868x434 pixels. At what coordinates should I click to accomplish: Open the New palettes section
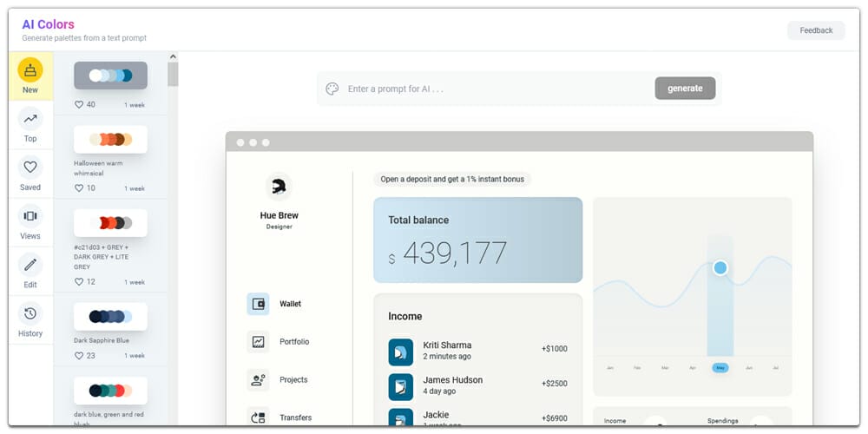tap(30, 76)
